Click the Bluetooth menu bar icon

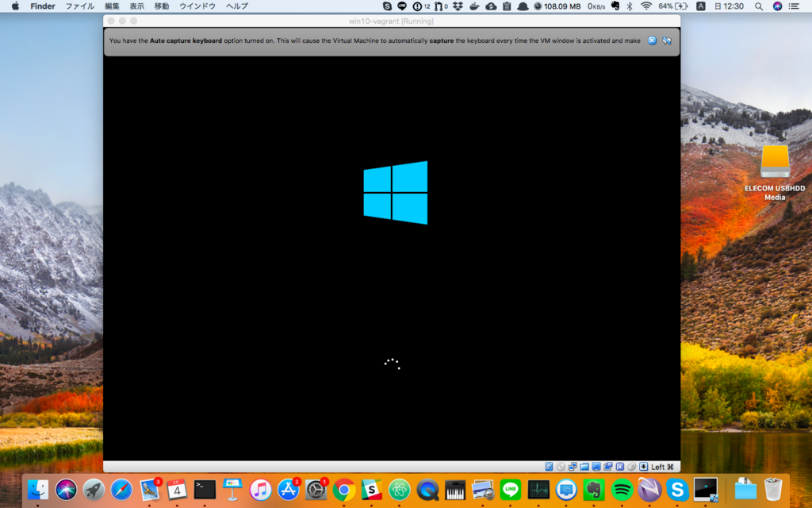pos(630,6)
